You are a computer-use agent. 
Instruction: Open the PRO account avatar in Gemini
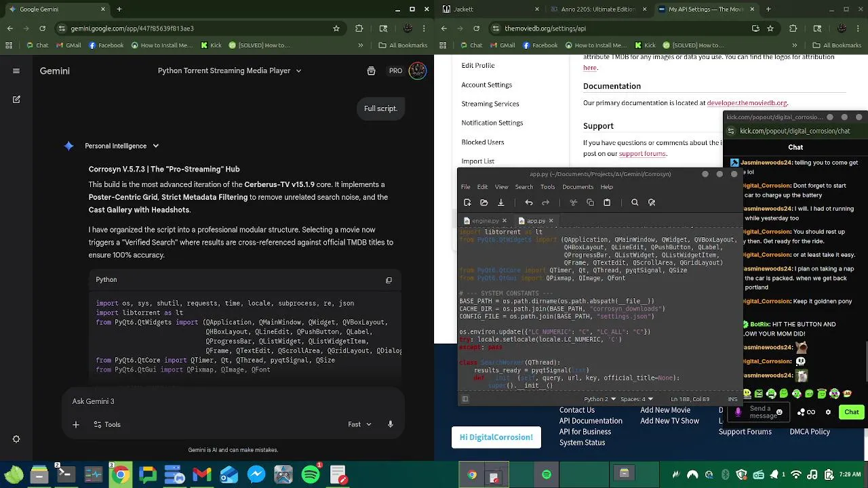(418, 70)
